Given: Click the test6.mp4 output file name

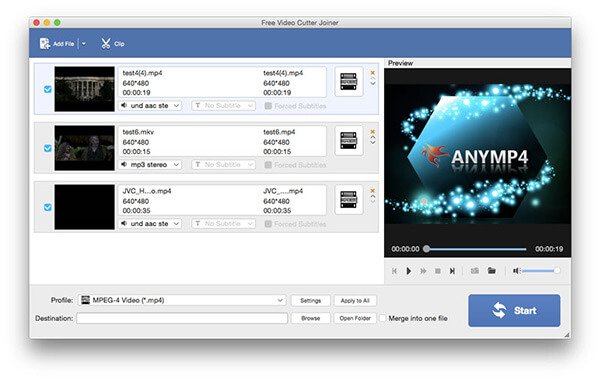Looking at the screenshot, I should [279, 132].
